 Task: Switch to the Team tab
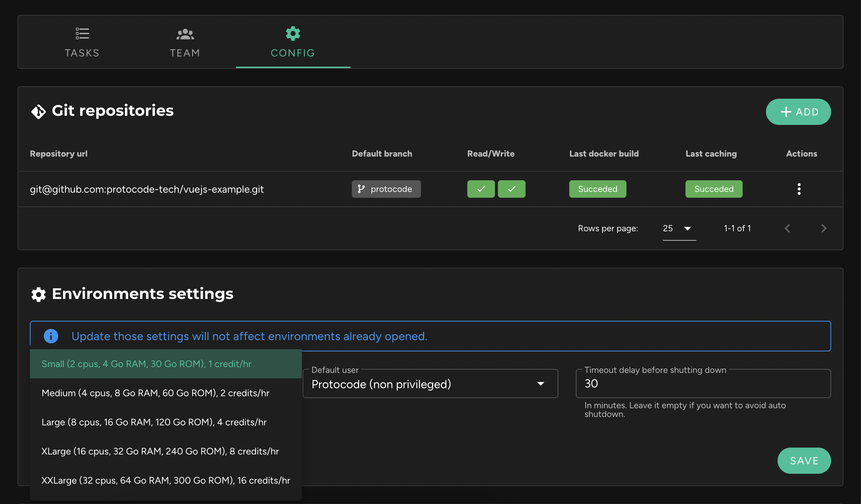185,42
